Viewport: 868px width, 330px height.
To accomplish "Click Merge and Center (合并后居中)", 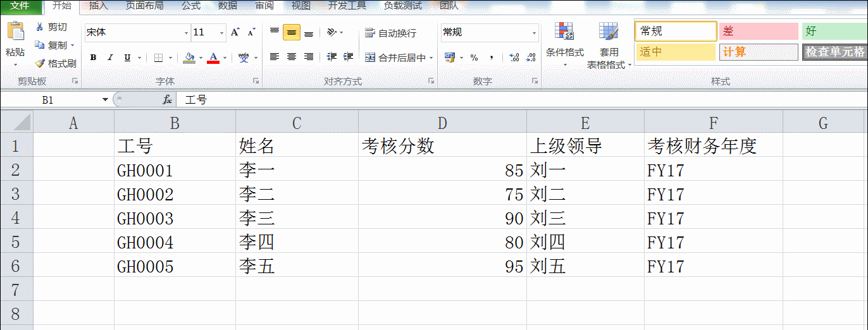I will click(x=395, y=58).
